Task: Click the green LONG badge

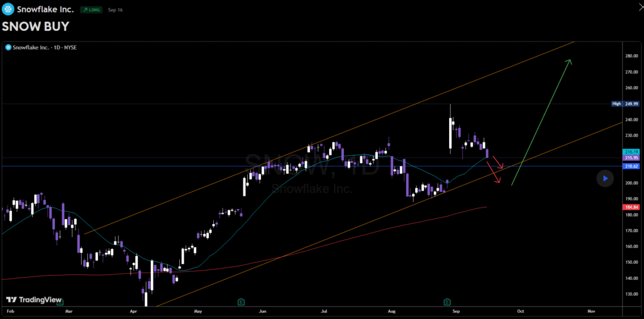Action: (91, 11)
